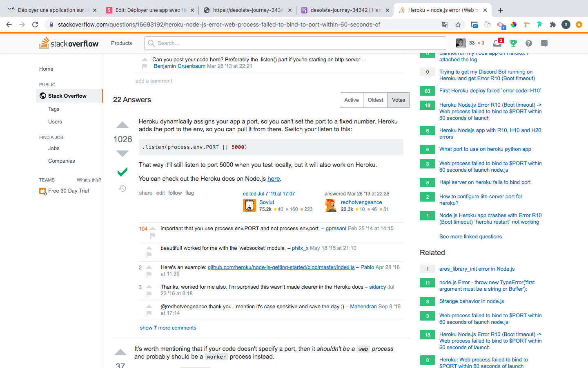The image size is (588, 368).
Task: Click the browser address bar URL
Action: pyautogui.click(x=219, y=25)
